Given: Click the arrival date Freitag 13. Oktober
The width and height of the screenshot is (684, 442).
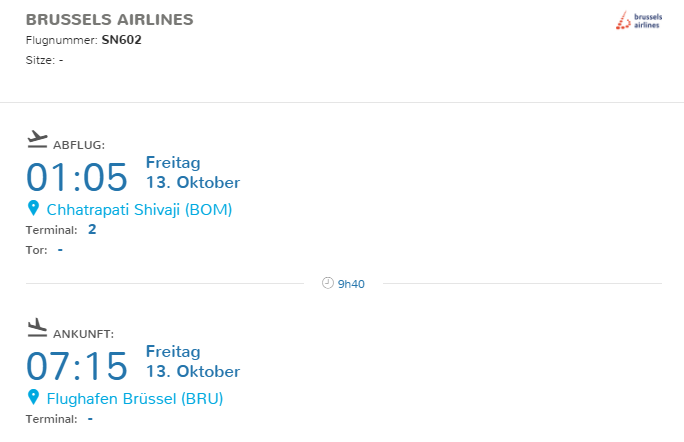Looking at the screenshot, I should [193, 361].
